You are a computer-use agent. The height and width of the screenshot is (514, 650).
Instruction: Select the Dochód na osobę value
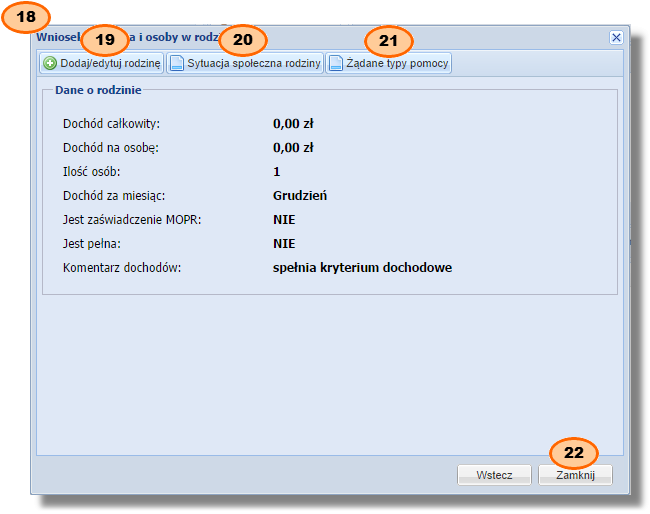pyautogui.click(x=293, y=148)
